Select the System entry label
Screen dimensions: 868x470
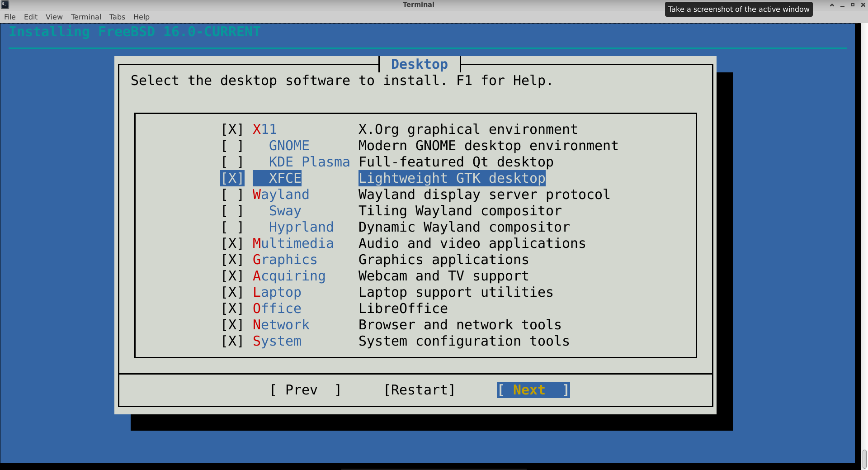click(x=277, y=341)
